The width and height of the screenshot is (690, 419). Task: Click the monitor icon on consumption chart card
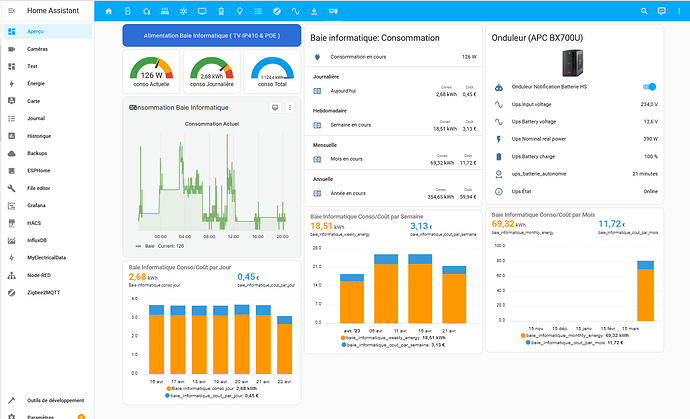275,107
